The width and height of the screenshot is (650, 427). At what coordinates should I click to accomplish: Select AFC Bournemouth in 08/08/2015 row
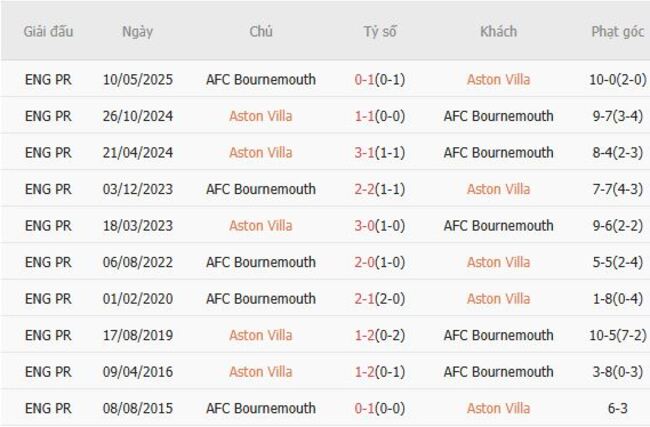tap(260, 408)
